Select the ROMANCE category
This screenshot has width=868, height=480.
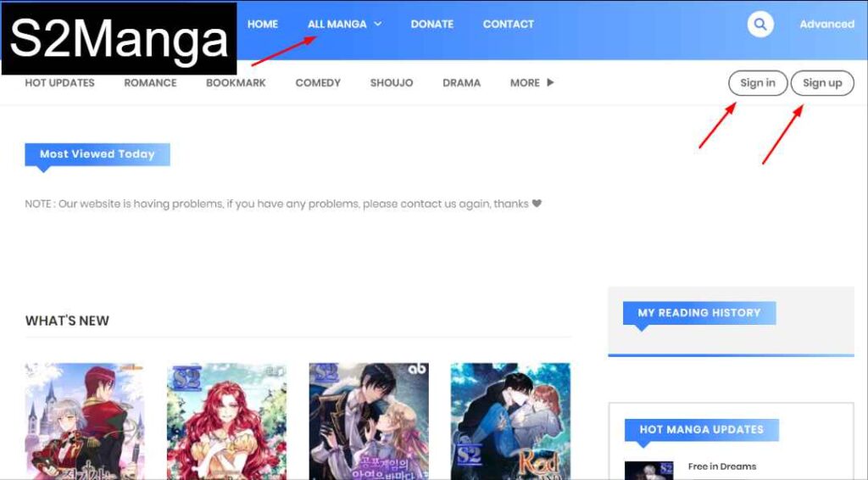(x=150, y=83)
